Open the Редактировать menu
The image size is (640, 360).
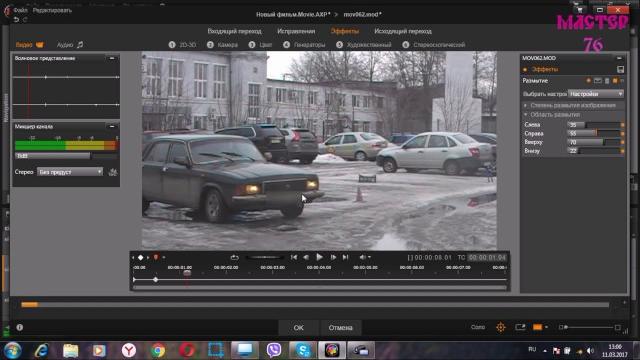tap(52, 10)
